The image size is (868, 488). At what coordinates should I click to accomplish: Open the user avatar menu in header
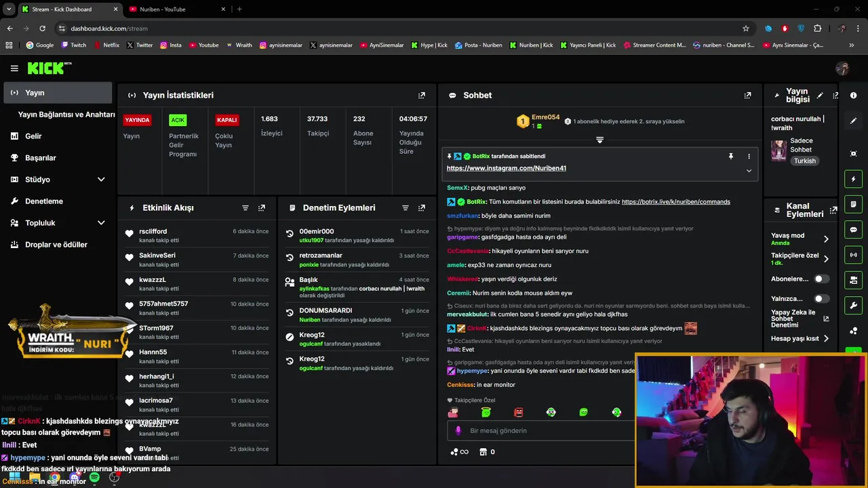coord(842,68)
